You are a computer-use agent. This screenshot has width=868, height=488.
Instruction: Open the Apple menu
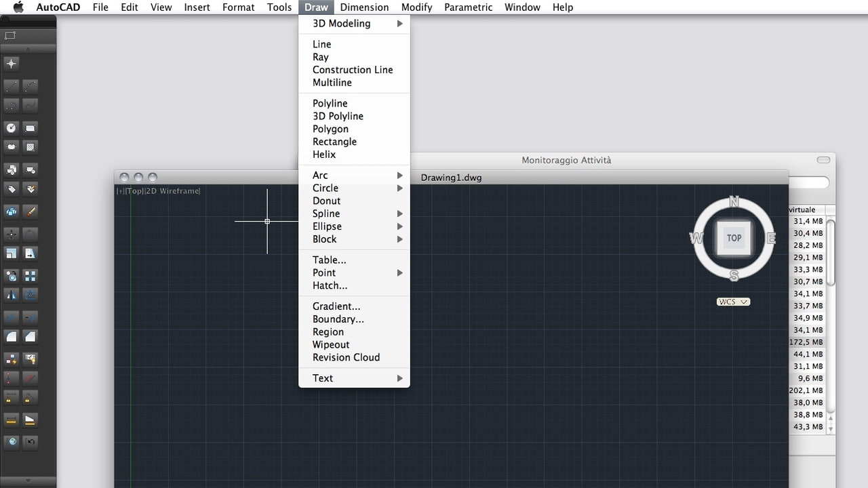point(18,7)
